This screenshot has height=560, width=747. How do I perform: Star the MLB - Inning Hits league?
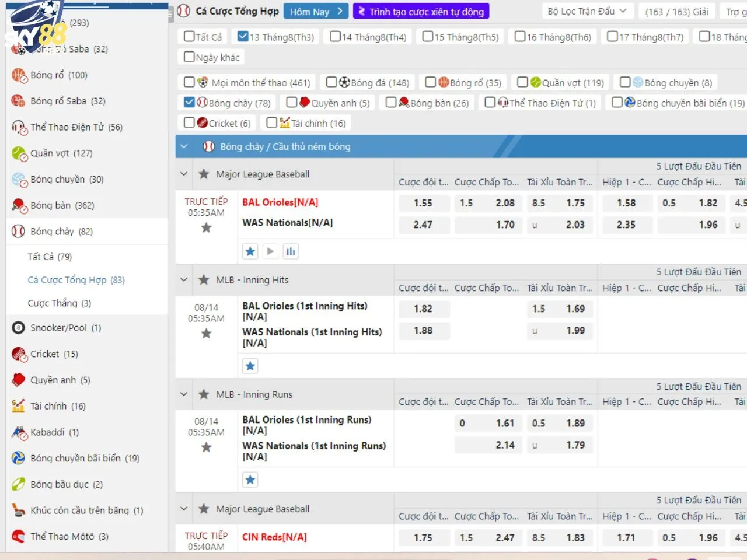tap(204, 280)
